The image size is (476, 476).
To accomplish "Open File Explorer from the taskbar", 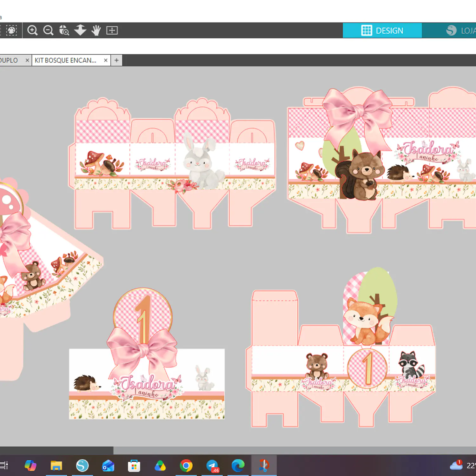I will click(56, 466).
